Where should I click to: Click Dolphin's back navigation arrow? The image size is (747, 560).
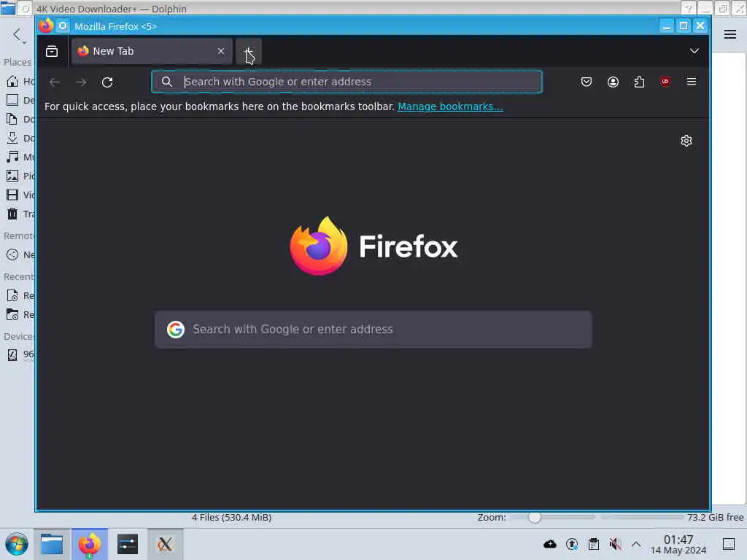pos(18,34)
